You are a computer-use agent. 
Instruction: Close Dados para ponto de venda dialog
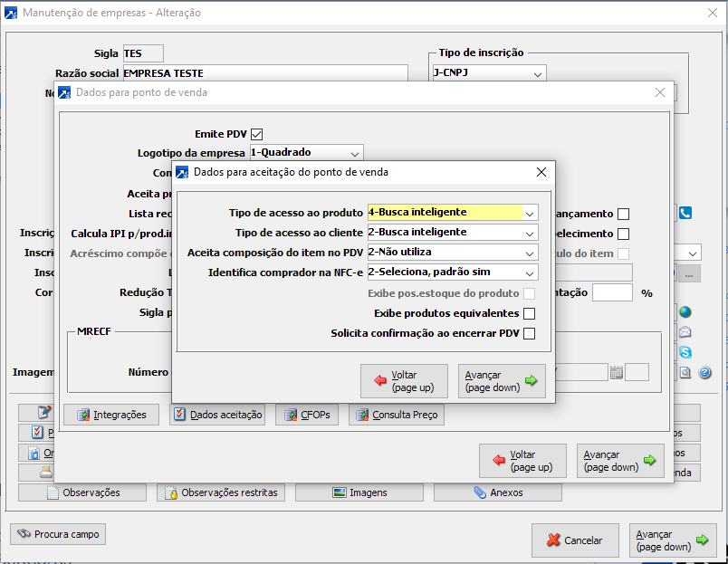tap(660, 92)
